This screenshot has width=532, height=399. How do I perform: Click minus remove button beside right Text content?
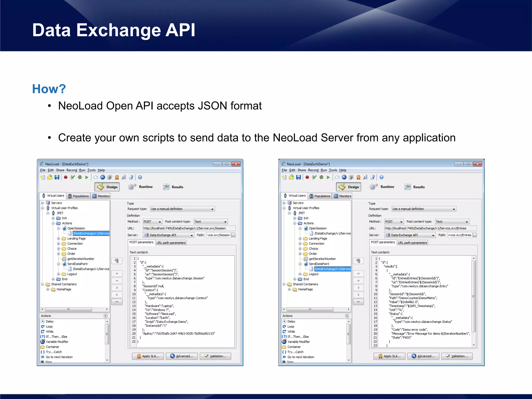[x=358, y=302]
